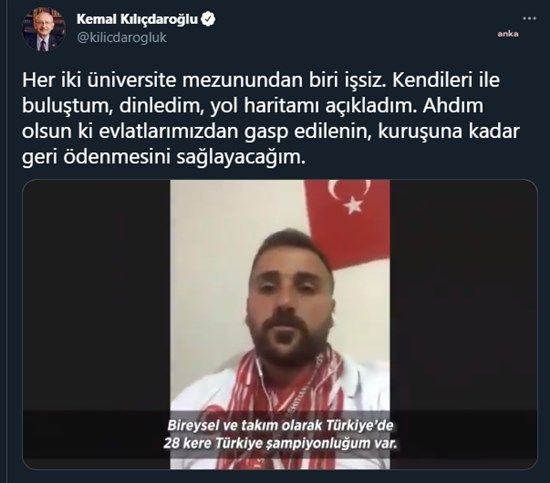Click the tweet line starting 'olsun ki evlatlarımızdan'
This screenshot has height=483, width=550.
point(271,132)
